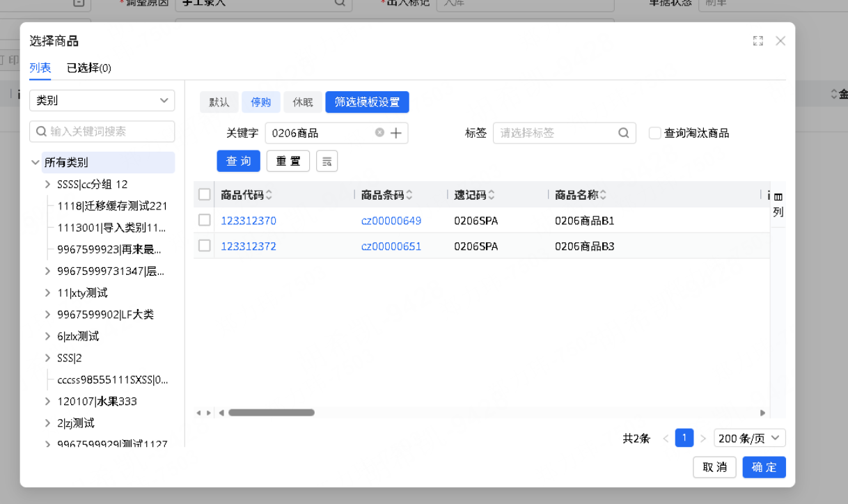Expand the SSSS|cc分组 12 node
The width and height of the screenshot is (848, 504).
(x=47, y=184)
